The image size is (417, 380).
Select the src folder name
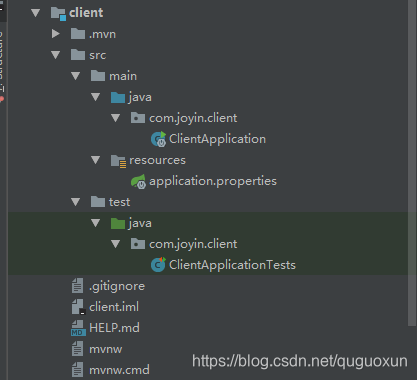97,55
